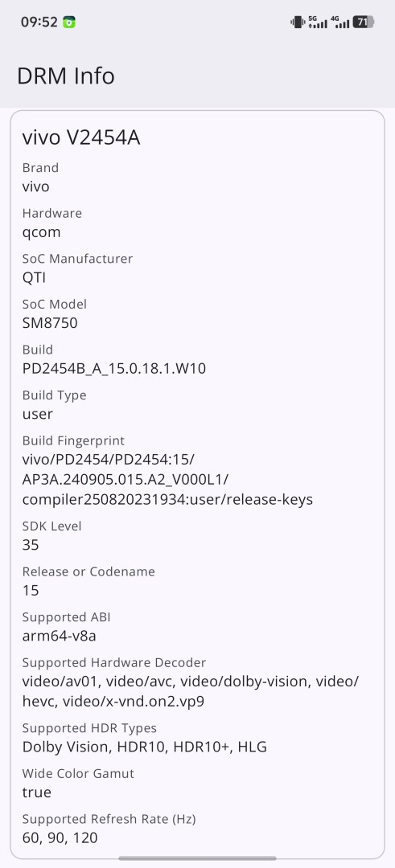Select the Supported ABI arm64-v8a value
The width and height of the screenshot is (395, 868).
[60, 636]
